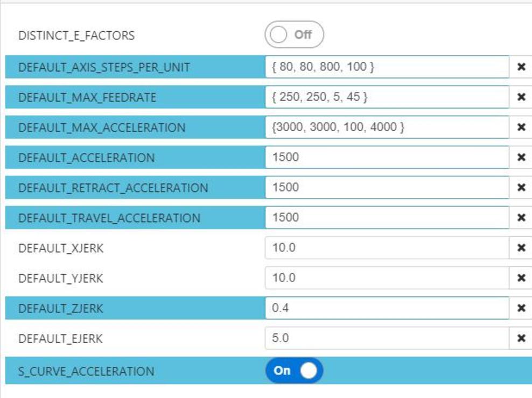The image size is (532, 398).
Task: Focus the DEFAULT_ZJERK 0.4 field
Action: 387,308
